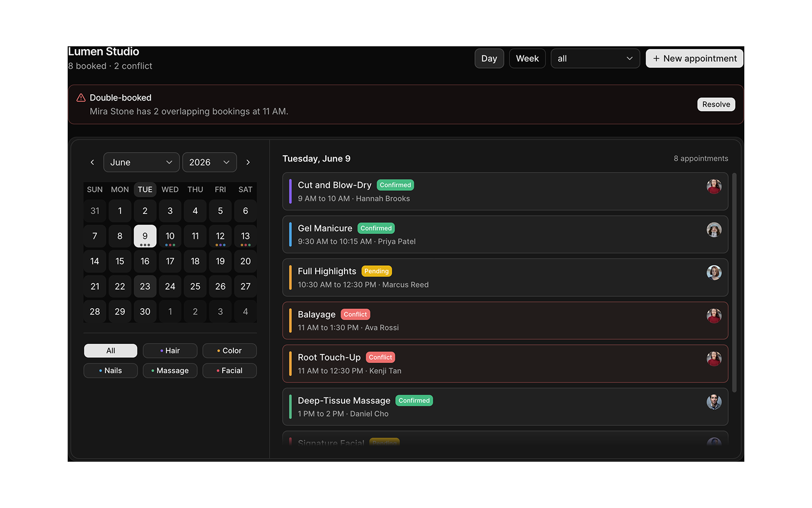This screenshot has width=812, height=508.
Task: Click stylist avatar on Root Touch-Up appointment
Action: pos(714,358)
